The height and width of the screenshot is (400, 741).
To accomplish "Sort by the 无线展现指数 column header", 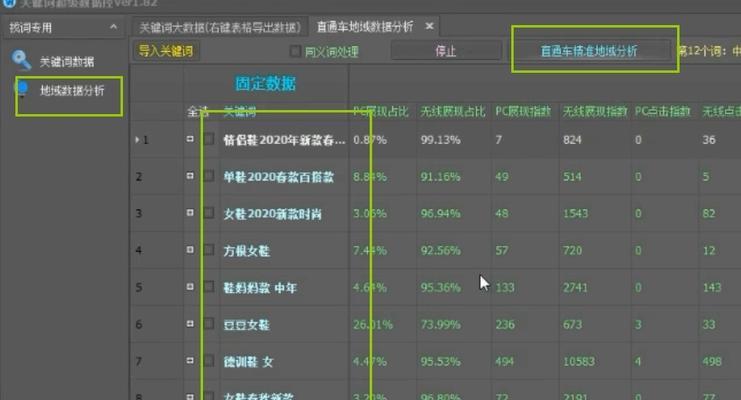I will 594,111.
